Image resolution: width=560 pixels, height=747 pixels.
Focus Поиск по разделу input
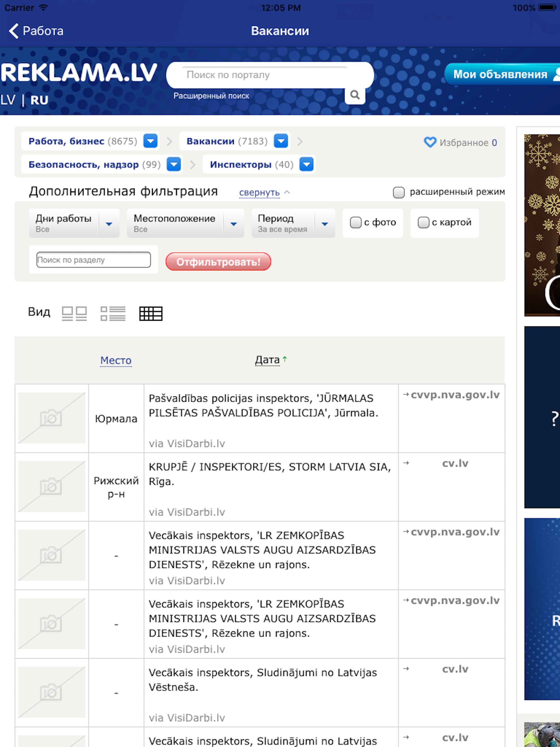(x=94, y=260)
